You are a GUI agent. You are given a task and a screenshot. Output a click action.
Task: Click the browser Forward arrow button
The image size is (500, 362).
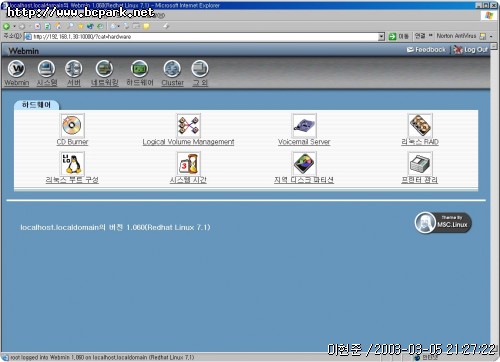click(x=22, y=26)
